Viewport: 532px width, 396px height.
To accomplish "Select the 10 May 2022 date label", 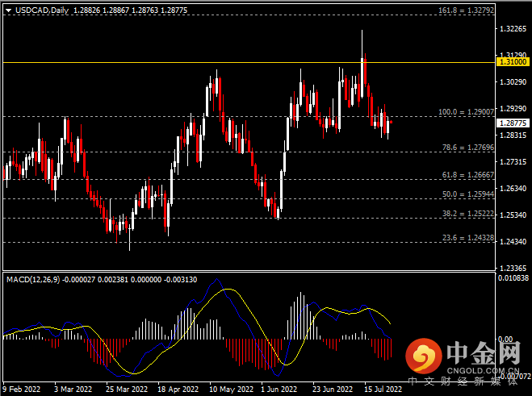I will 231,389.
